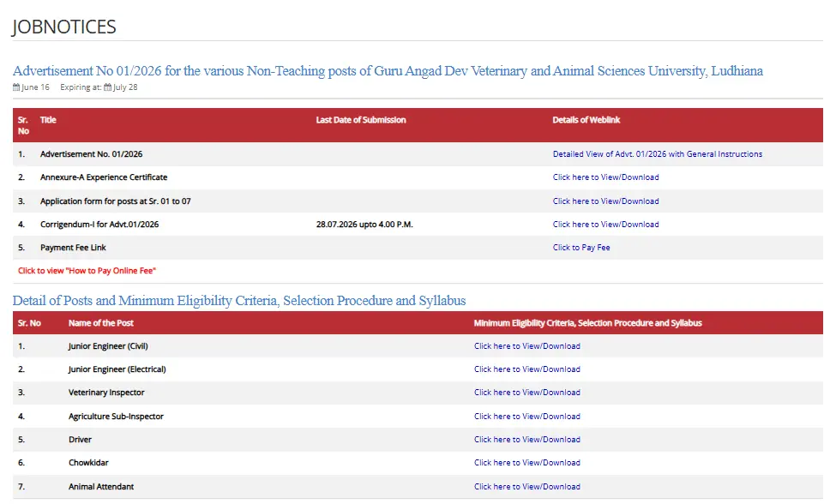This screenshot has width=824, height=504.
Task: Follow the Click to Pay Fee link
Action: point(581,247)
